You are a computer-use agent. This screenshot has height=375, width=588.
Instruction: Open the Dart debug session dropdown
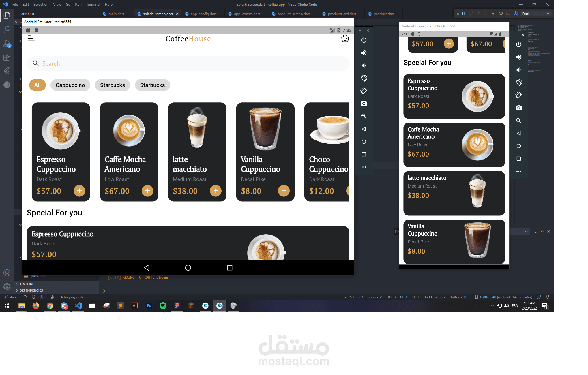(536, 14)
